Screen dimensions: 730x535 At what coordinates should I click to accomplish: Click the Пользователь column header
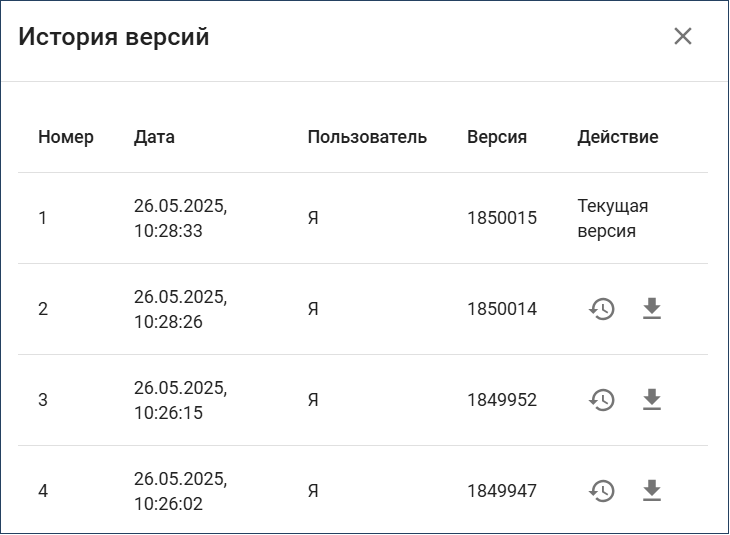pos(367,137)
